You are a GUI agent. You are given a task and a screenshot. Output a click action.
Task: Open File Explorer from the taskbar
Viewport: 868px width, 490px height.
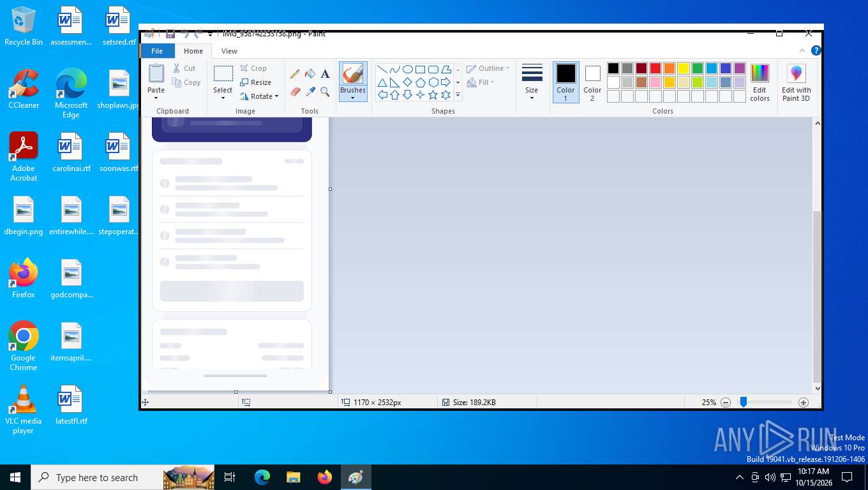click(294, 477)
